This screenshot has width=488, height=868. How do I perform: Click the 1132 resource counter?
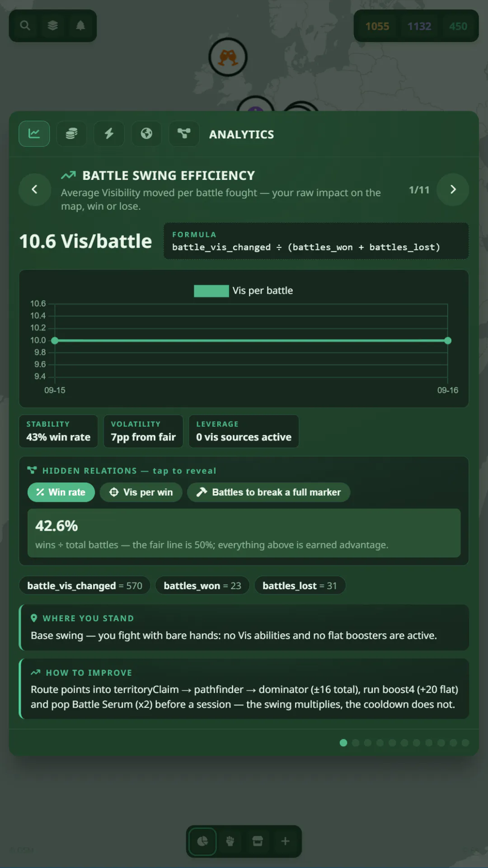(x=419, y=26)
